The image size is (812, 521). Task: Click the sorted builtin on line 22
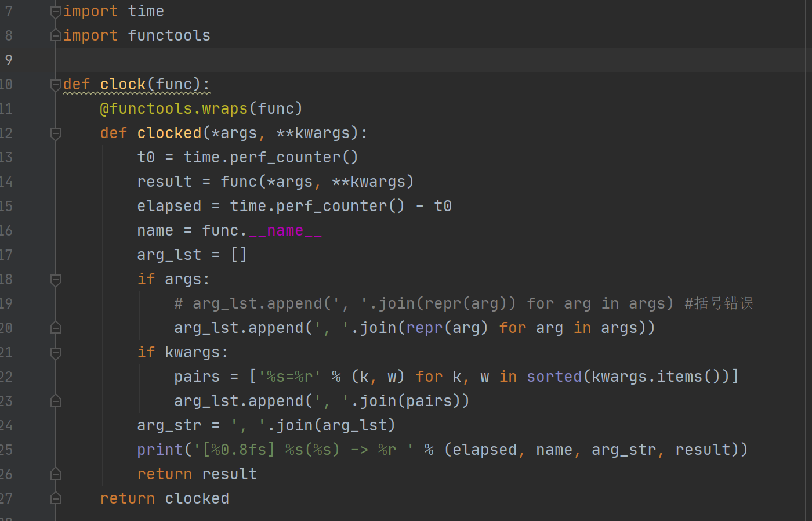pyautogui.click(x=554, y=377)
